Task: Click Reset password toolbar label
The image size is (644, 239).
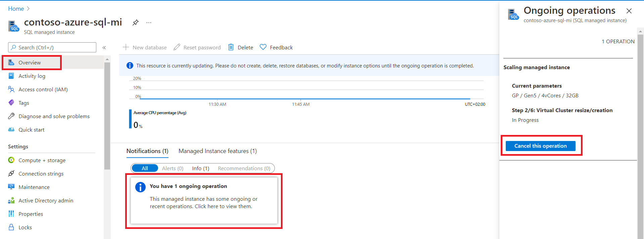Action: [x=202, y=48]
